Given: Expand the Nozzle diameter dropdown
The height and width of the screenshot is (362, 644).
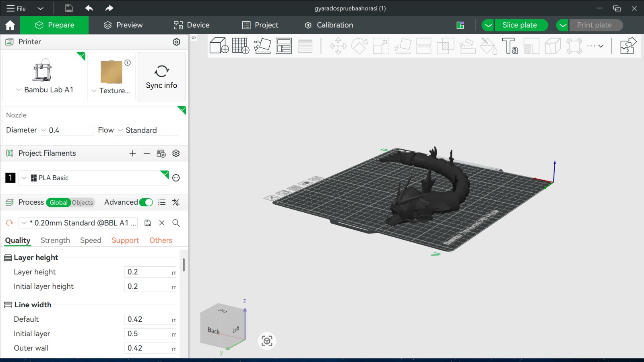Looking at the screenshot, I should coord(43,130).
